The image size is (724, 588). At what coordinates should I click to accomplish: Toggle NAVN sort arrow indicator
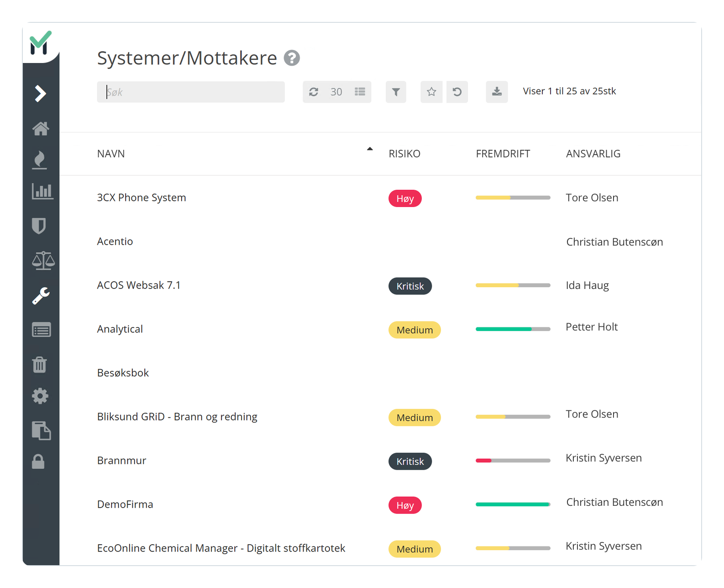coord(370,149)
